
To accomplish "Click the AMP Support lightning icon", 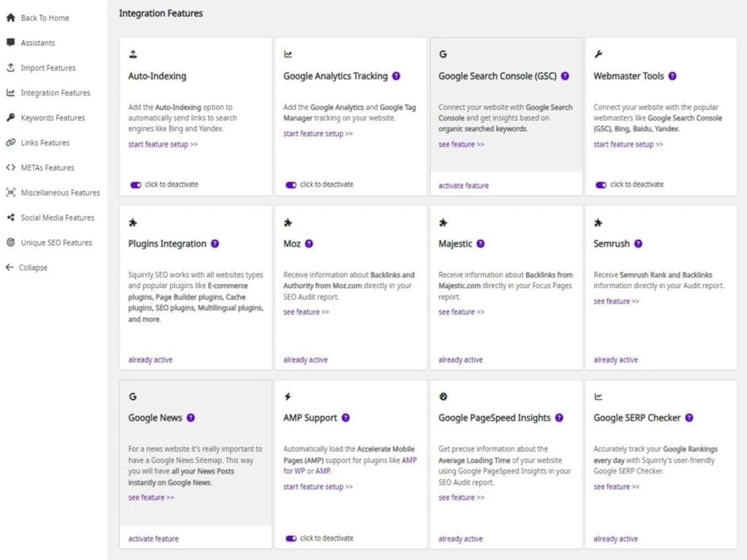I will coord(287,396).
